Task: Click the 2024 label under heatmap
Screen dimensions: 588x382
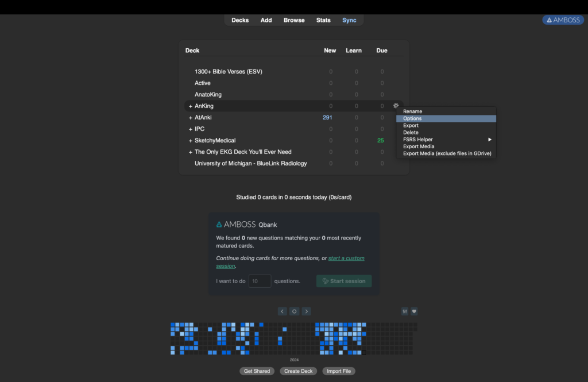Action: pyautogui.click(x=295, y=360)
